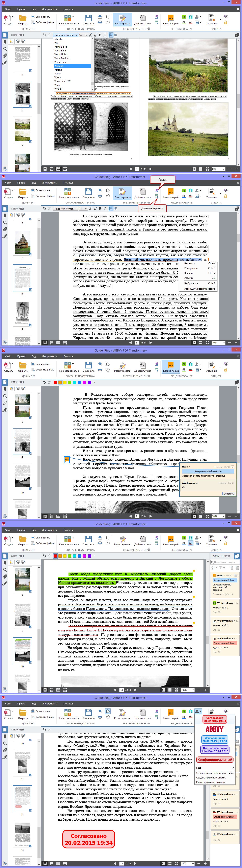Click the Eraser (Ластик) tool icon in the context-menu window
242x868 pixels.
(x=157, y=190)
